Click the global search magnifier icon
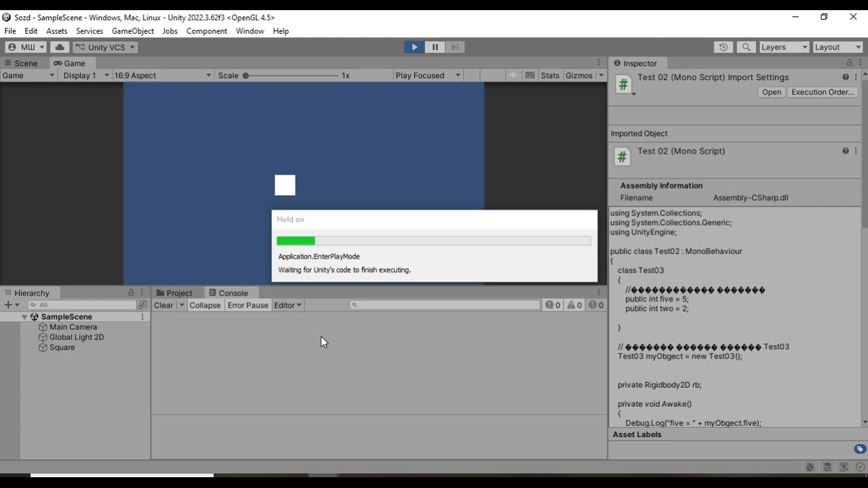Screen dimensions: 868x488 (x=747, y=47)
